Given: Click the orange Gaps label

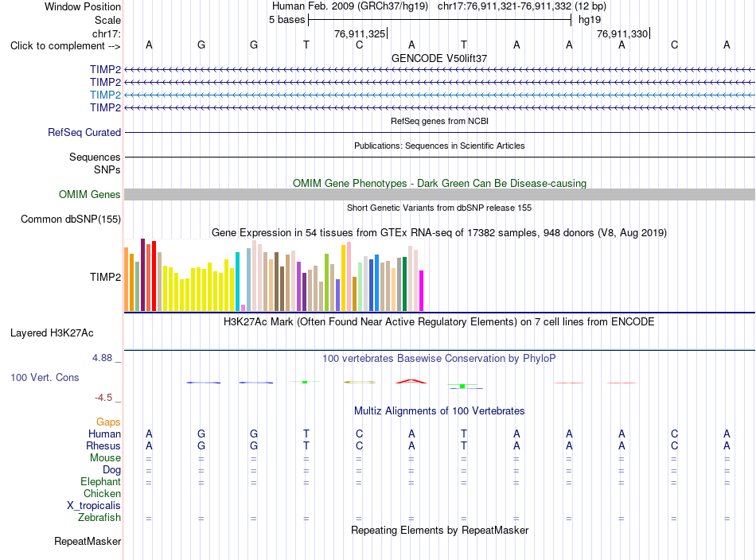Looking at the screenshot, I should pos(108,422).
